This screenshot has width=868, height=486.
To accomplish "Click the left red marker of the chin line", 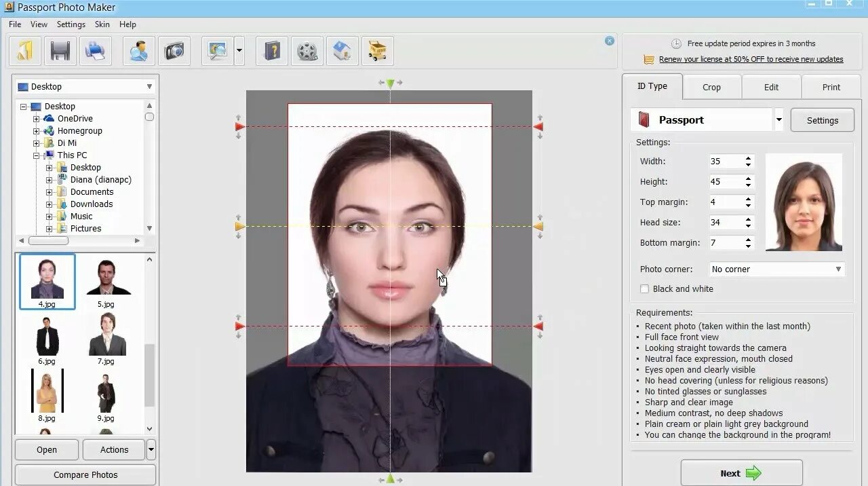I will 239,326.
